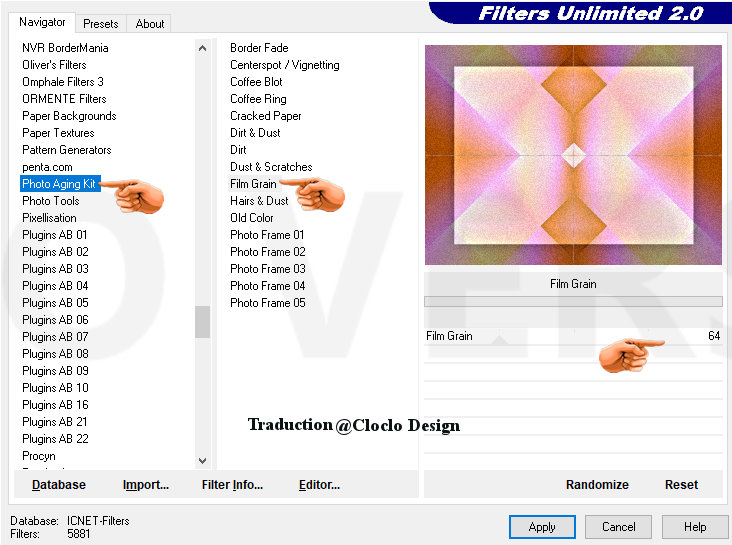
Task: Choose the Photo Frame 05 filter
Action: (x=267, y=303)
